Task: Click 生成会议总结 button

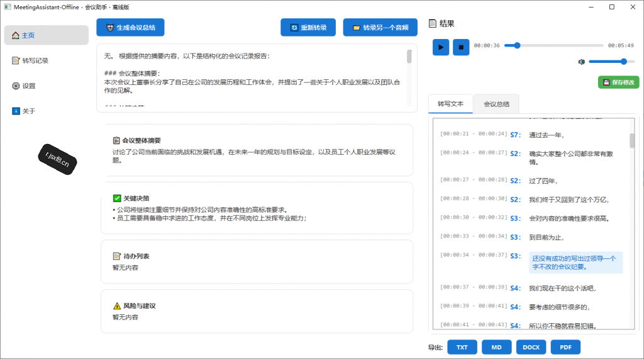Action: point(130,28)
